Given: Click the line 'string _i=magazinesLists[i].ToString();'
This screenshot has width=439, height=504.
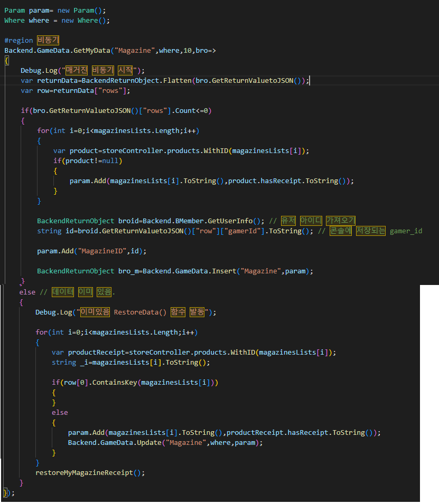Looking at the screenshot, I should click(130, 363).
